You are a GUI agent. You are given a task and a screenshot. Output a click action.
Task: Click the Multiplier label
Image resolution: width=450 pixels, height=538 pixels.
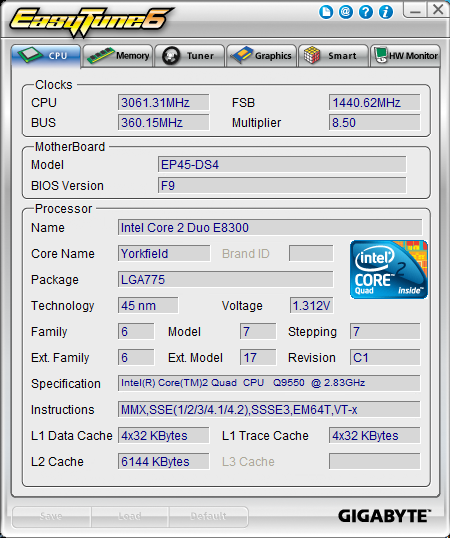coord(256,123)
